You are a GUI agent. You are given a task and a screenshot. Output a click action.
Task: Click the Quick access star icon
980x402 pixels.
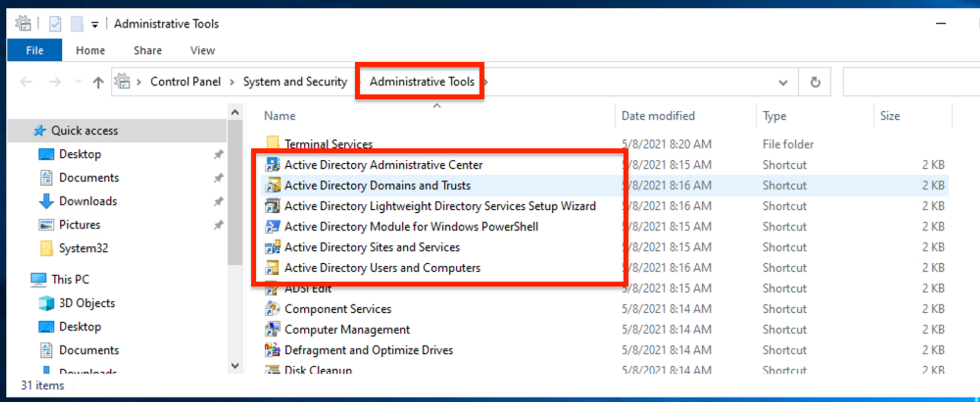[40, 130]
